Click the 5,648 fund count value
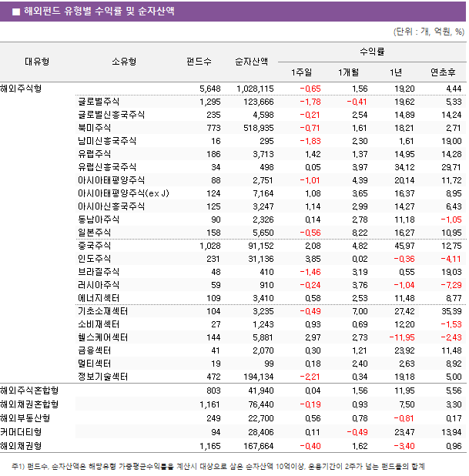469x476 pixels. (210, 89)
